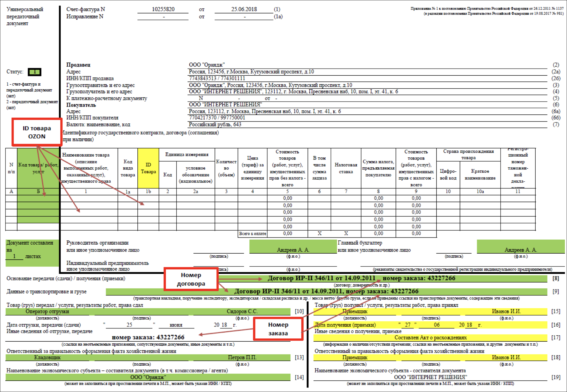Image resolution: width=567 pixels, height=392 pixels.
Task: Click the Цена (тариф) за единицу измерения header
Action: (252, 168)
